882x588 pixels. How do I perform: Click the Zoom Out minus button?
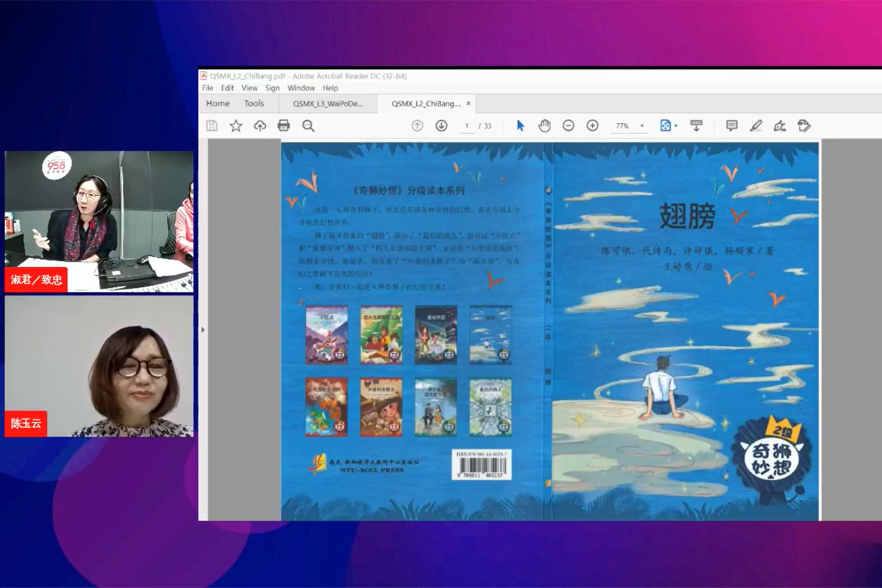(568, 126)
